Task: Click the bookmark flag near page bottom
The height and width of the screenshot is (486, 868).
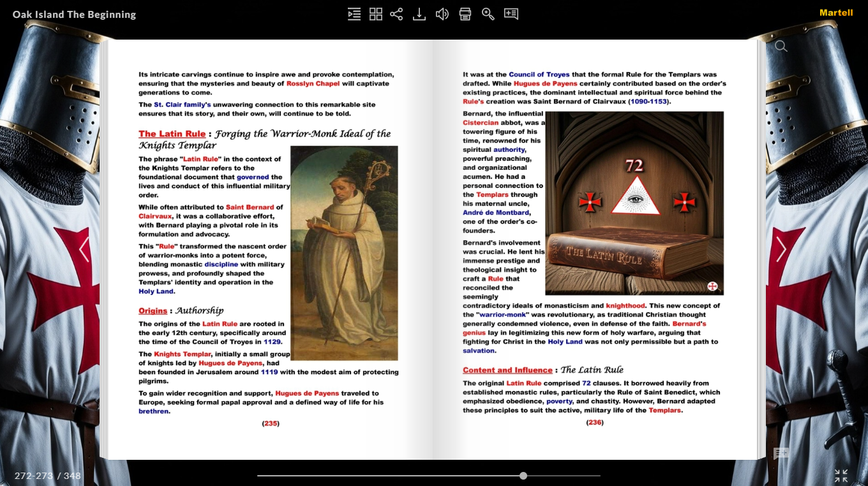Action: (781, 453)
